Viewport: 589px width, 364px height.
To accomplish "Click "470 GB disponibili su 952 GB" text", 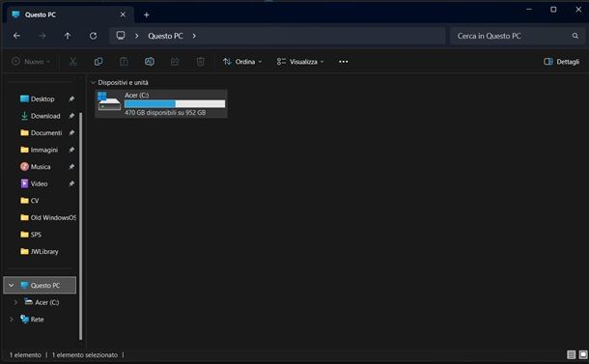I will (165, 112).
